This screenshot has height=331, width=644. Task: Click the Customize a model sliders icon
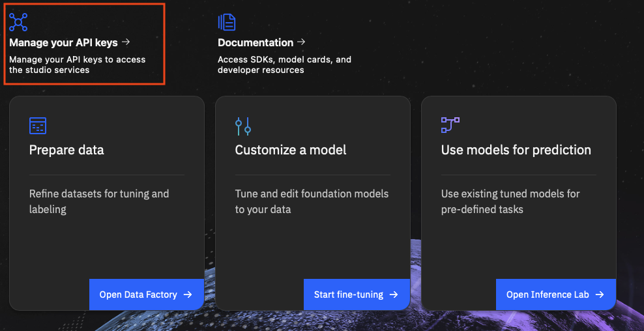click(243, 126)
